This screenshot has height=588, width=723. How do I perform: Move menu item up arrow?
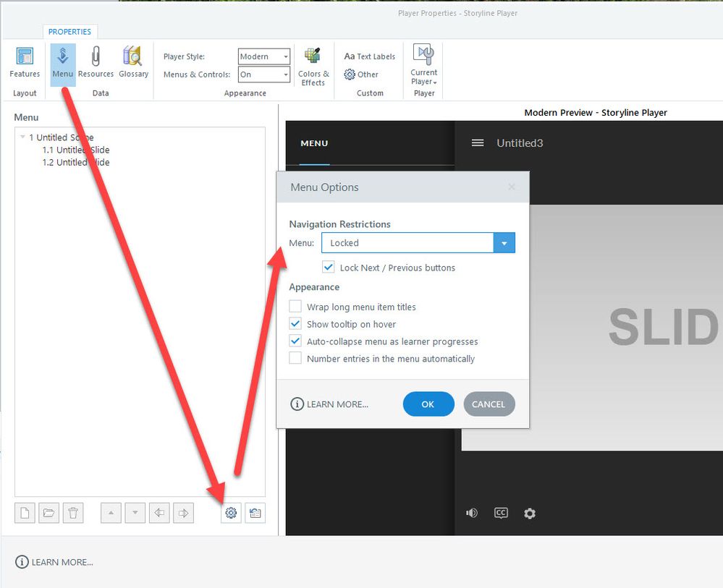click(111, 513)
